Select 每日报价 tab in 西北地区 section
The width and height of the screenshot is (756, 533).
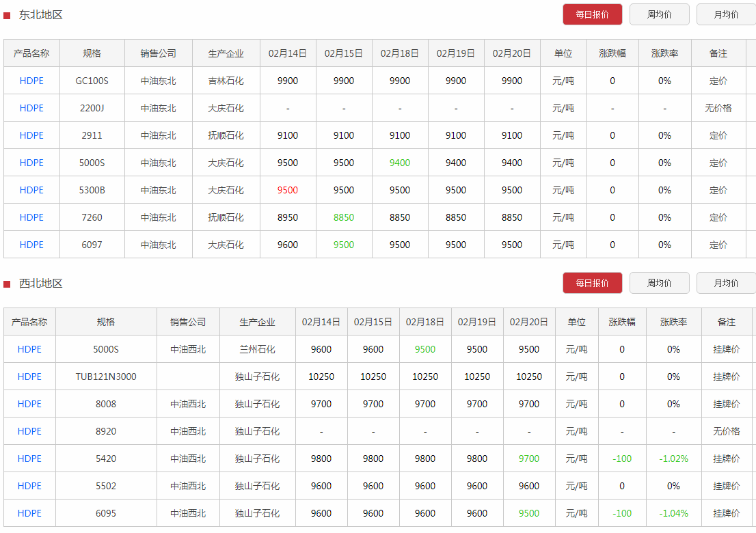click(592, 283)
